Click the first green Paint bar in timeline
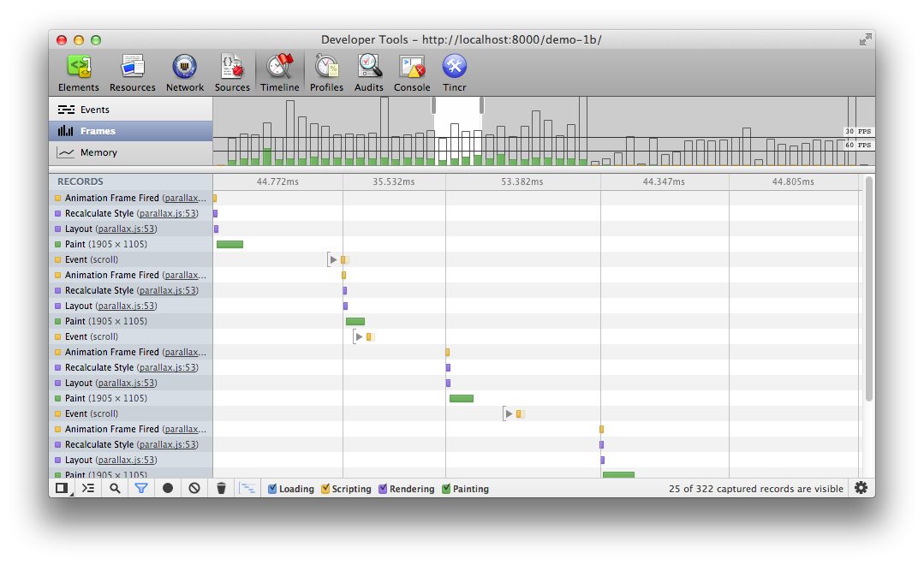Viewport: 924px width, 565px height. pyautogui.click(x=230, y=244)
